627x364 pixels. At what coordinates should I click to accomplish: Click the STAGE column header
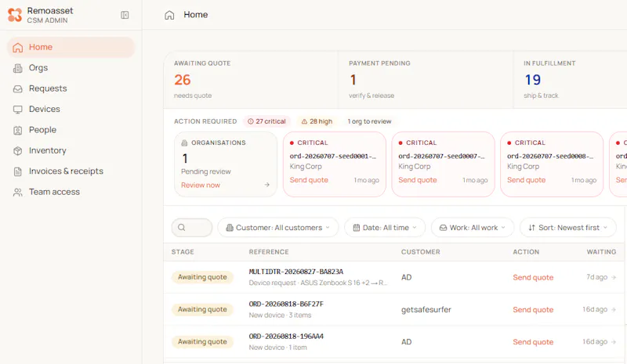183,252
